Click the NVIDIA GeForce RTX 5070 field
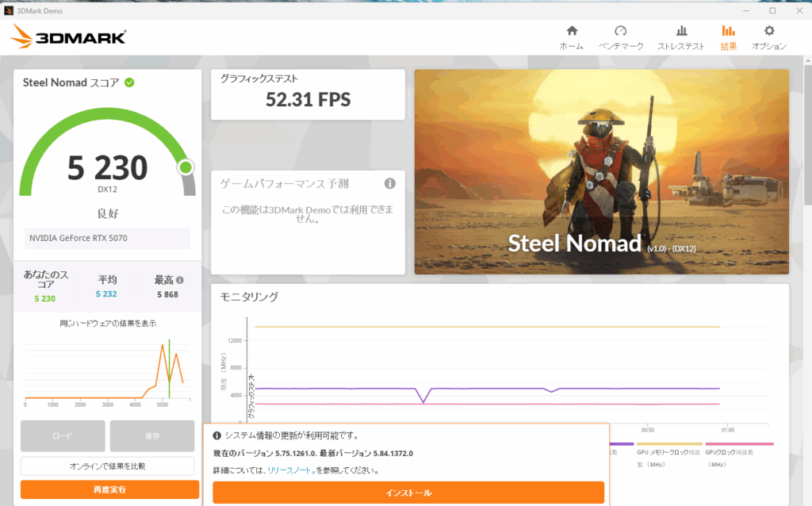 point(107,238)
